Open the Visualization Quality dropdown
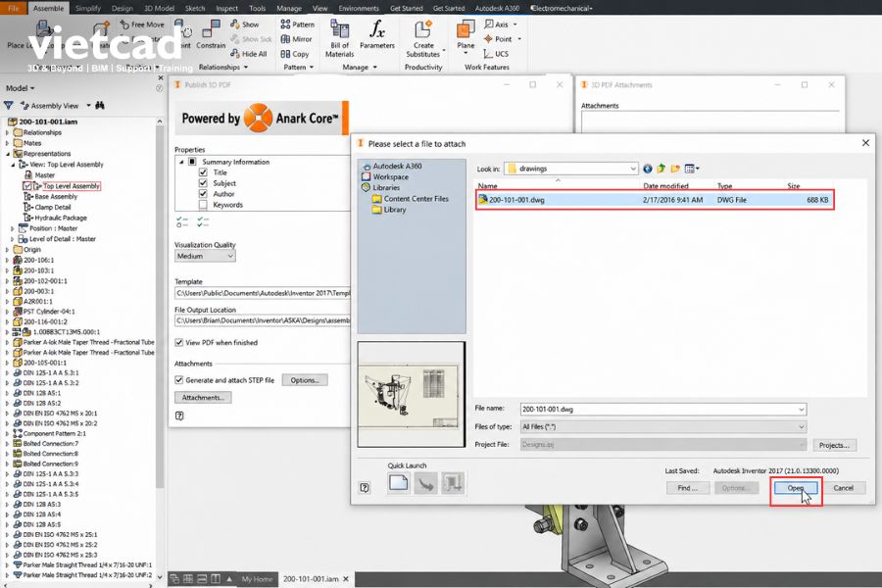Viewport: 882px width, 588px height. (205, 256)
